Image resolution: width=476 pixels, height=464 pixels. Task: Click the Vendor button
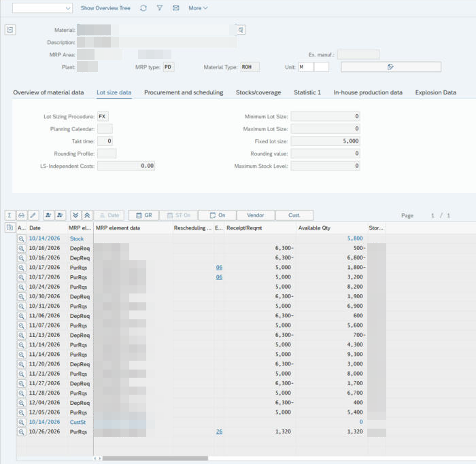tap(256, 215)
